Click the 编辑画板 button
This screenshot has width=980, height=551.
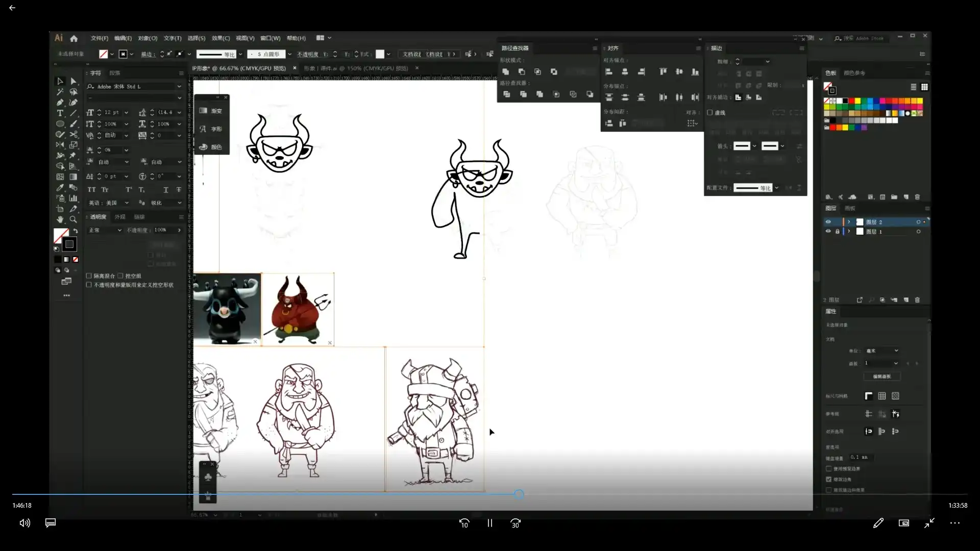[881, 377]
